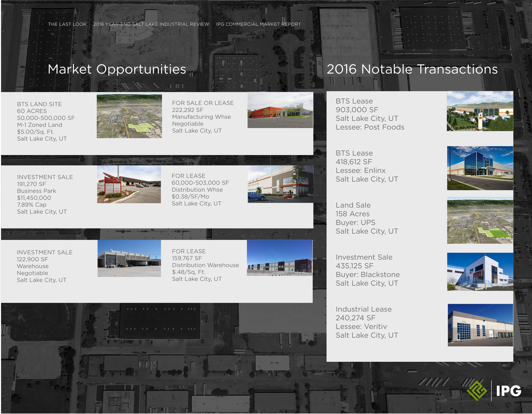
Task: Click the 'Market Opportunities' heading
Action: click(x=117, y=69)
